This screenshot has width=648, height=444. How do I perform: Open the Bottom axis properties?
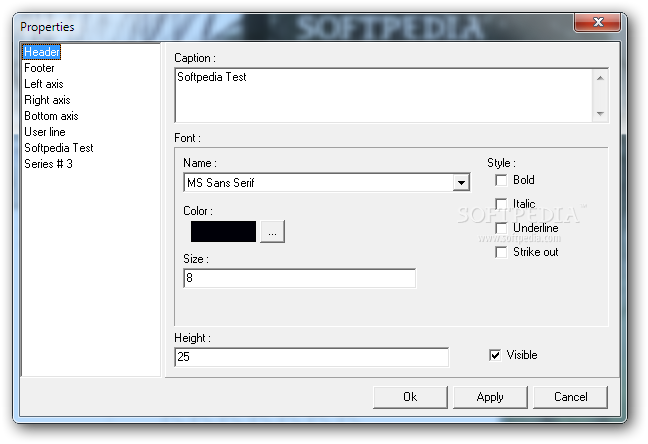(x=51, y=116)
